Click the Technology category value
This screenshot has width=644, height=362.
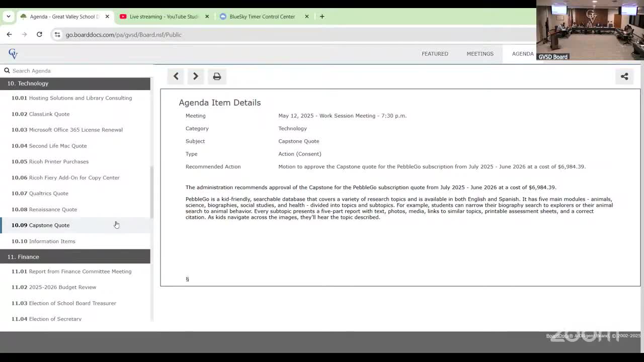coord(292,129)
